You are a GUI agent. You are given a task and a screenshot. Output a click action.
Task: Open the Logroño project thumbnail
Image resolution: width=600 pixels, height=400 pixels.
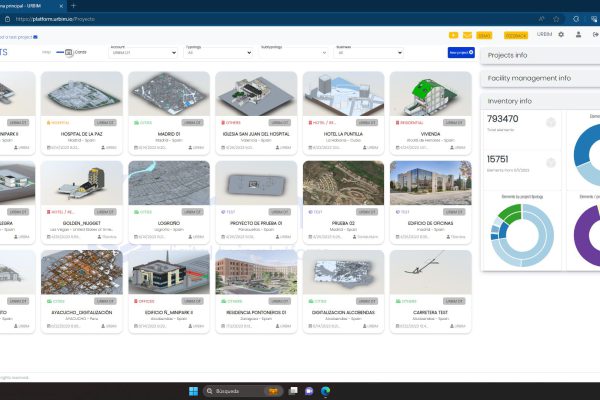(169, 183)
